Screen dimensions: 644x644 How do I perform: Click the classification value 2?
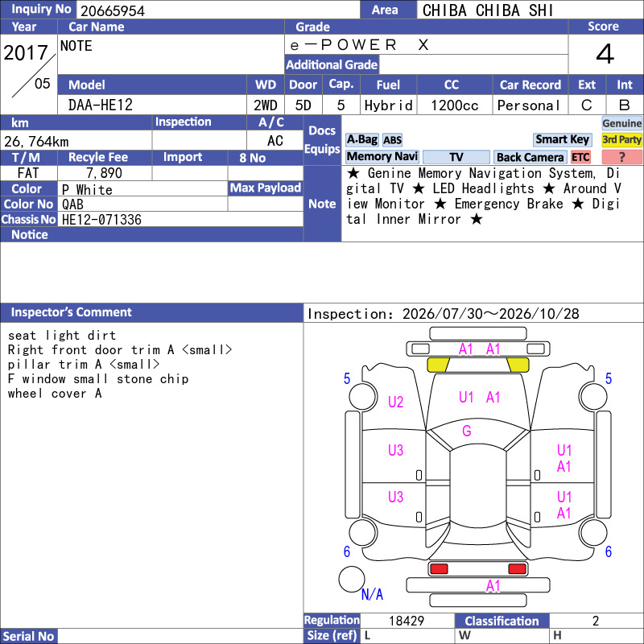pos(596,621)
